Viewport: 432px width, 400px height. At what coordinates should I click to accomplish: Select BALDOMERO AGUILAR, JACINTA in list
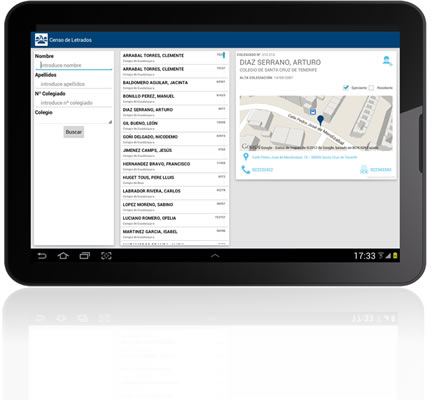[x=174, y=85]
